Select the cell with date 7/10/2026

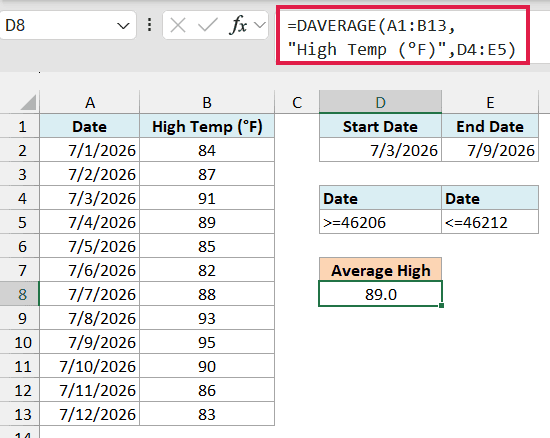click(90, 366)
